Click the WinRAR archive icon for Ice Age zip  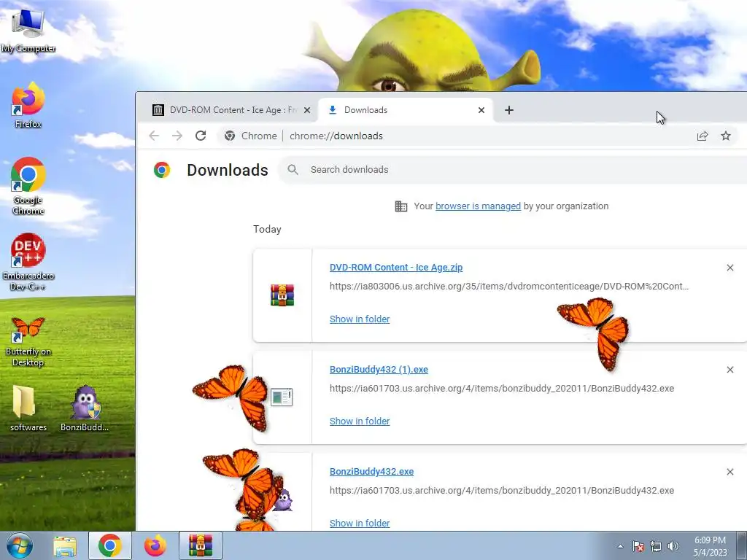[282, 295]
